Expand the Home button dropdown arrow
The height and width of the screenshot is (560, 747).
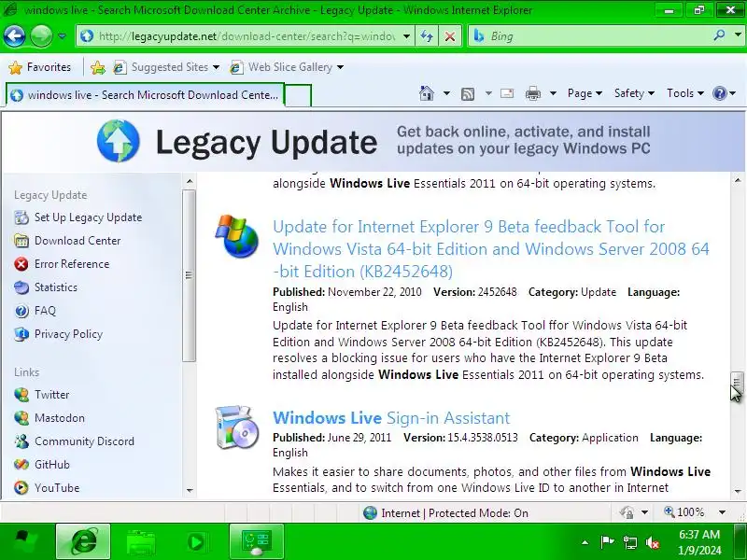click(446, 93)
